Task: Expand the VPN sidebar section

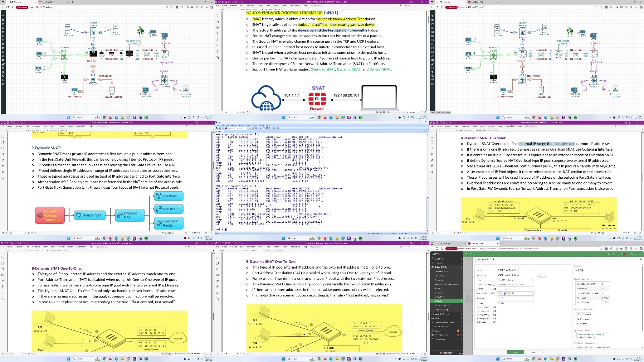Action: (446, 318)
